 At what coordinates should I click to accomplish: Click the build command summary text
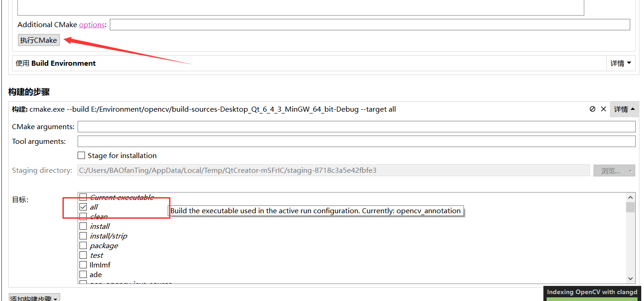204,109
